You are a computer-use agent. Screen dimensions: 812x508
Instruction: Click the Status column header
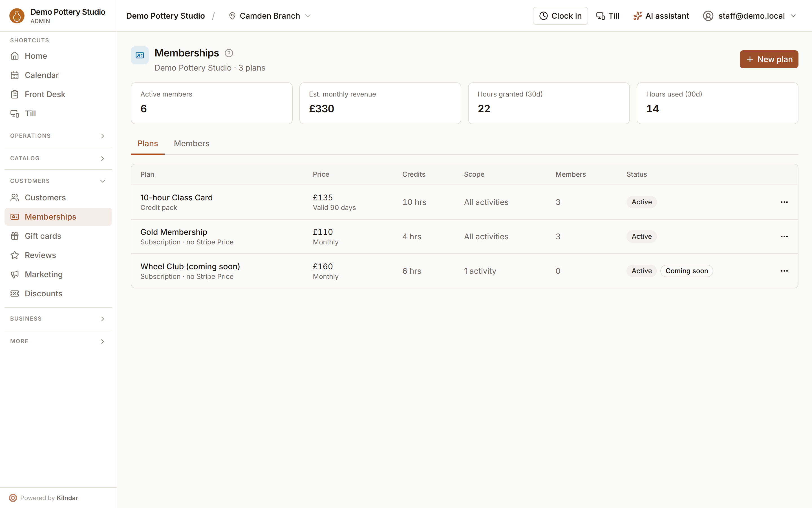pos(637,174)
